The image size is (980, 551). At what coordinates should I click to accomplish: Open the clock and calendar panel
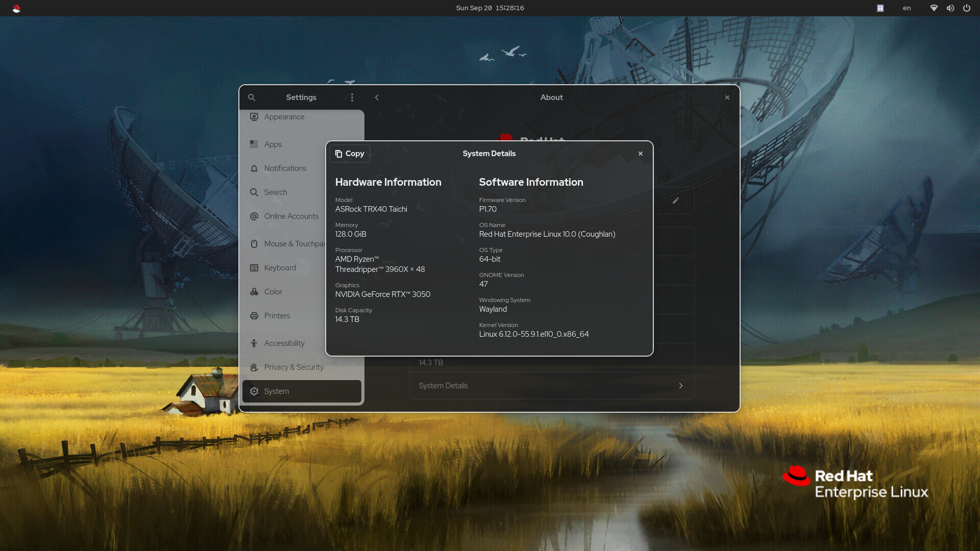[x=490, y=8]
